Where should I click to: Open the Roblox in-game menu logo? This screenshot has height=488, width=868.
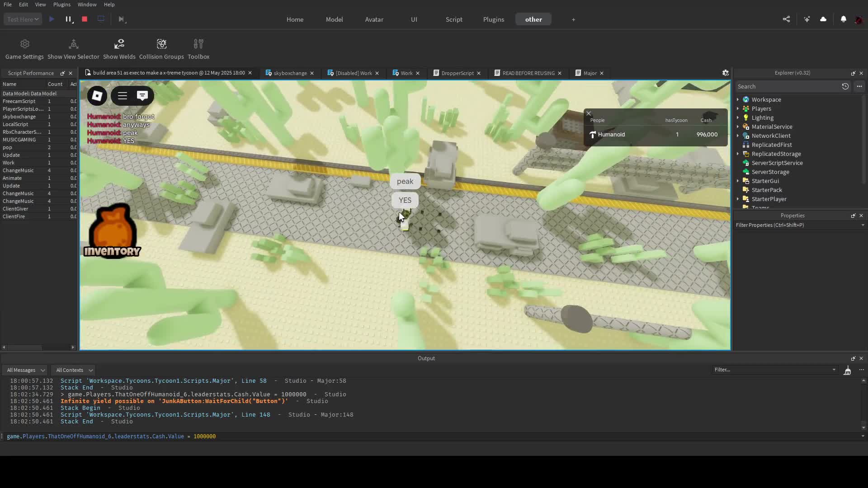(x=97, y=96)
